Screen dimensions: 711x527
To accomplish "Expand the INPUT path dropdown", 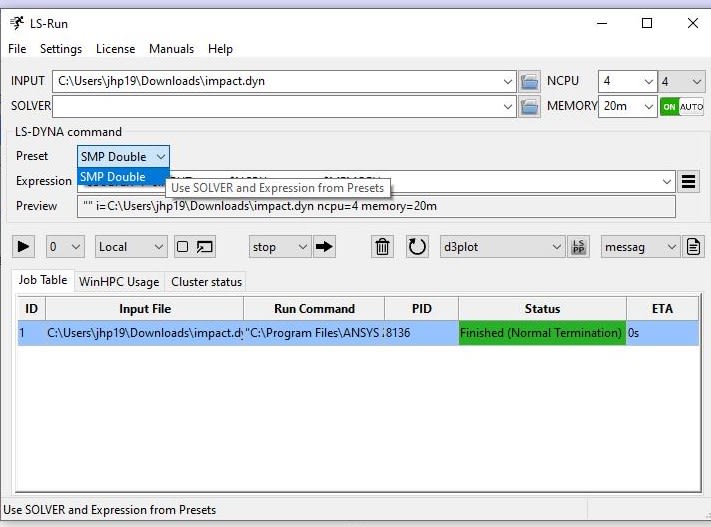I will point(507,82).
